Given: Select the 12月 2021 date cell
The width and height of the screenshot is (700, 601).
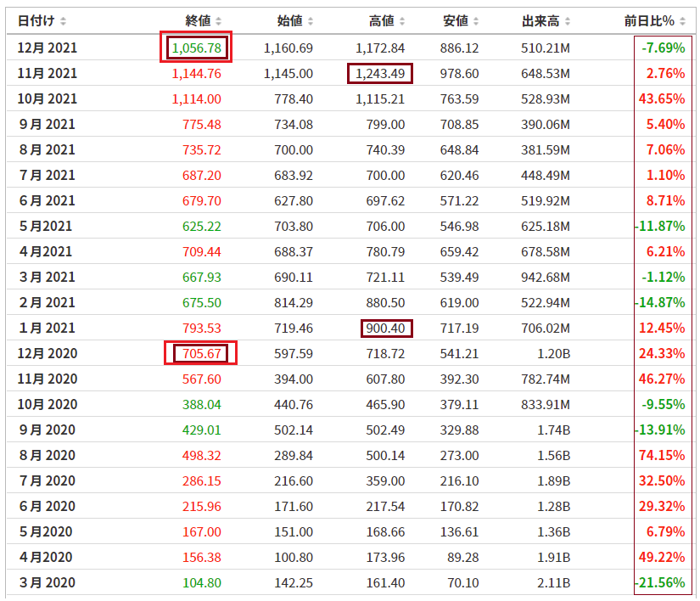Looking at the screenshot, I should pyautogui.click(x=47, y=48).
